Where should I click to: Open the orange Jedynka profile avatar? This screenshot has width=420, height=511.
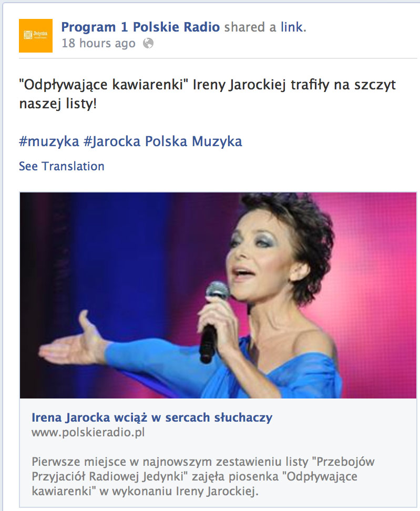point(36,36)
